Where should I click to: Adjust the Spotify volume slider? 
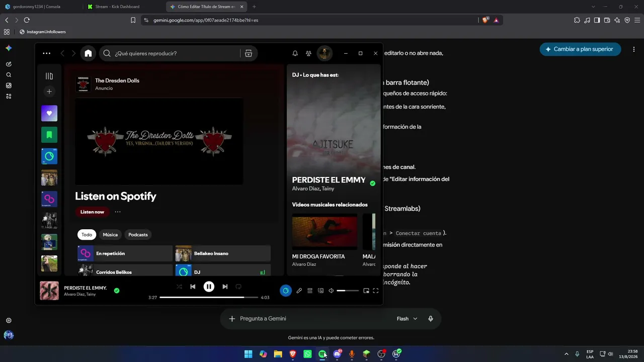tap(348, 291)
